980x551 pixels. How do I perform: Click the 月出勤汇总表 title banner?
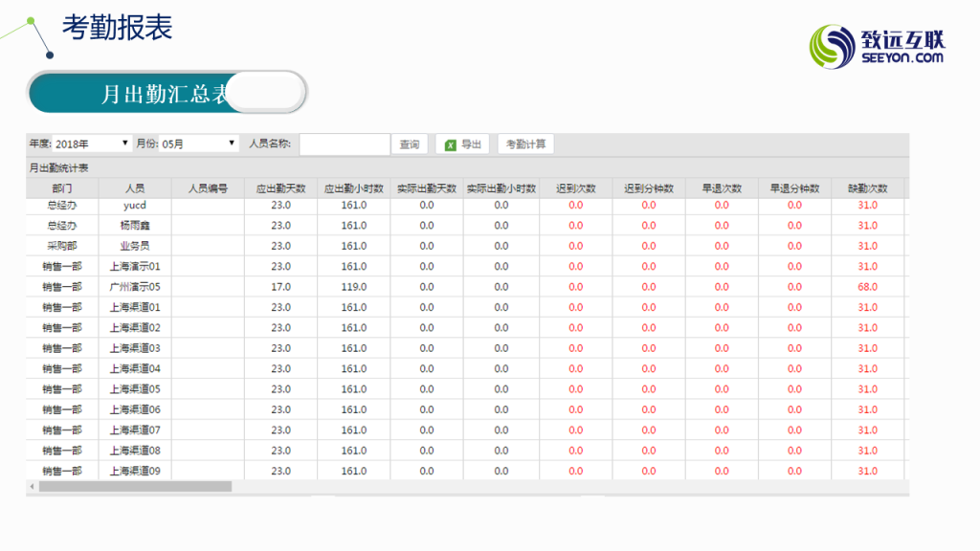[x=167, y=93]
